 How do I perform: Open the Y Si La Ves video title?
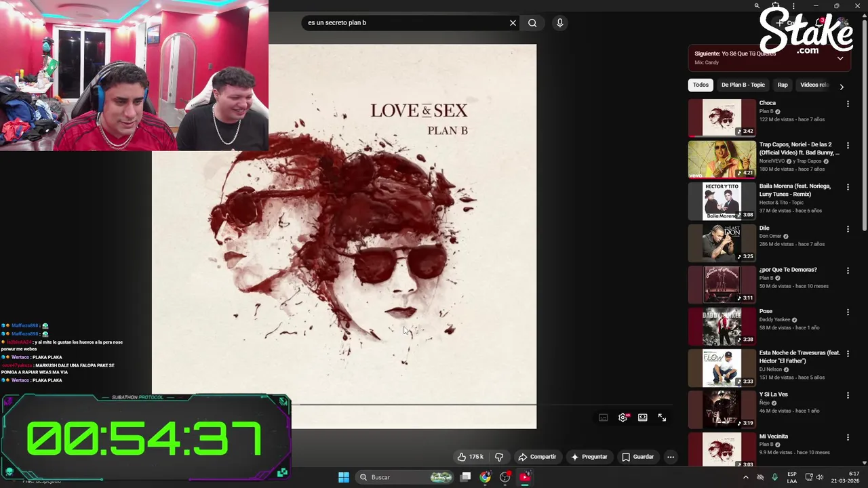click(x=774, y=394)
